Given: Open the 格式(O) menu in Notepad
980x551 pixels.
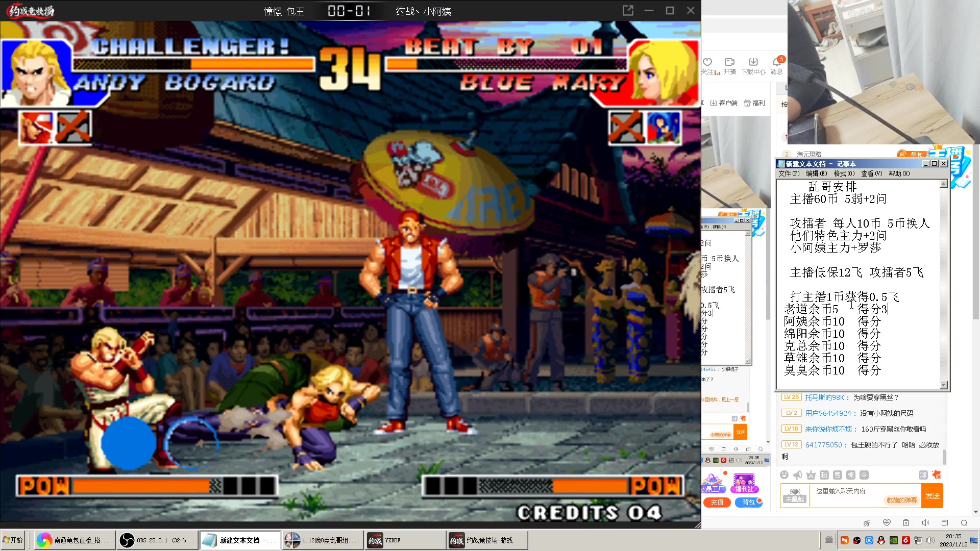Looking at the screenshot, I should (844, 173).
